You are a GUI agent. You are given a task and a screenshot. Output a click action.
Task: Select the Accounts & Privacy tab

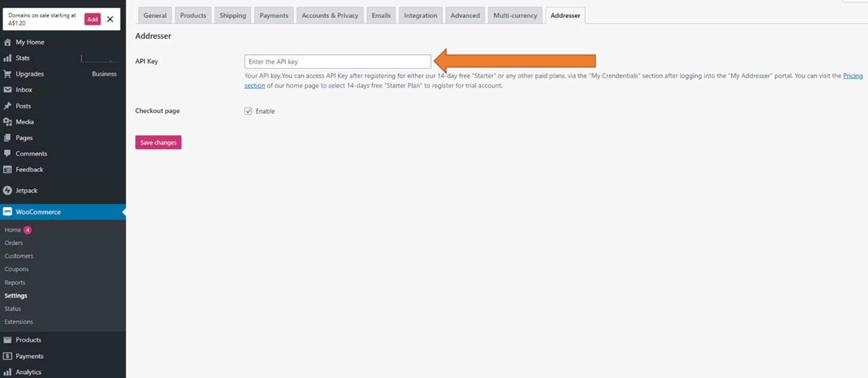(x=329, y=15)
